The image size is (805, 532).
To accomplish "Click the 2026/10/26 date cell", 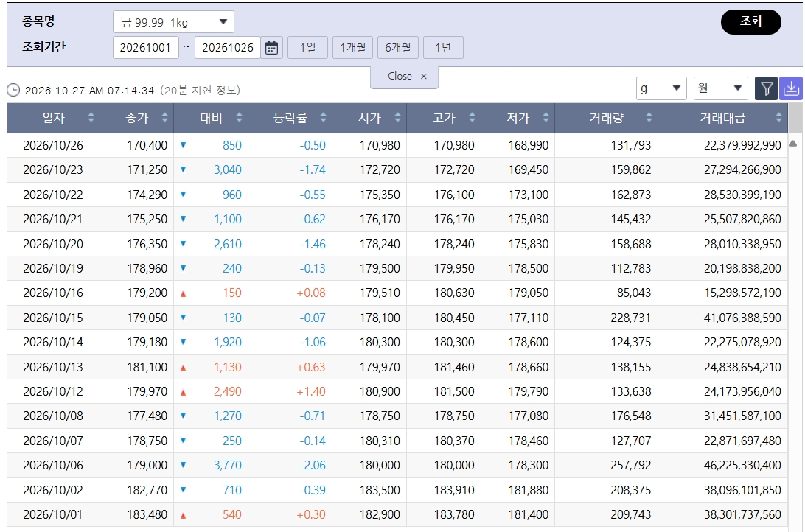I will [53, 145].
